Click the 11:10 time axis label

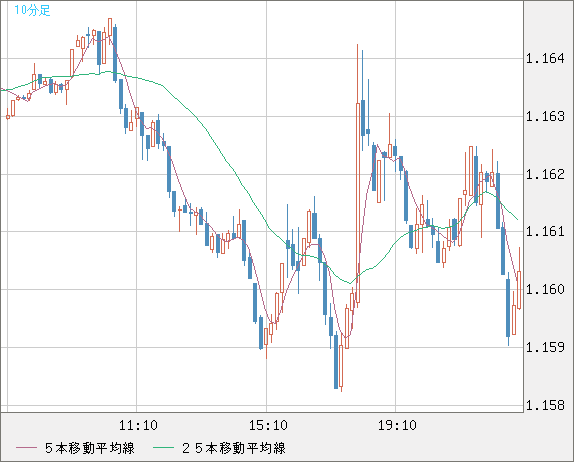(138, 425)
